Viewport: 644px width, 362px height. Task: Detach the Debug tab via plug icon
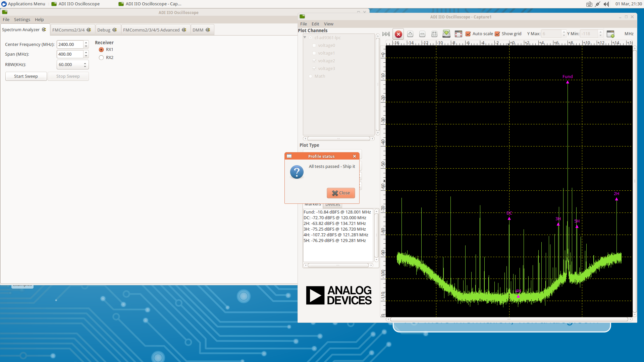(x=115, y=30)
